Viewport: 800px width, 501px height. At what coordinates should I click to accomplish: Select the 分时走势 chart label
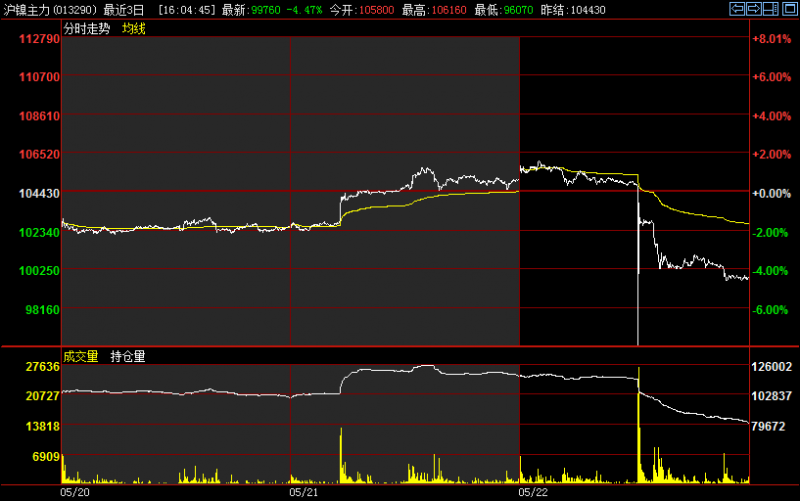[88, 29]
